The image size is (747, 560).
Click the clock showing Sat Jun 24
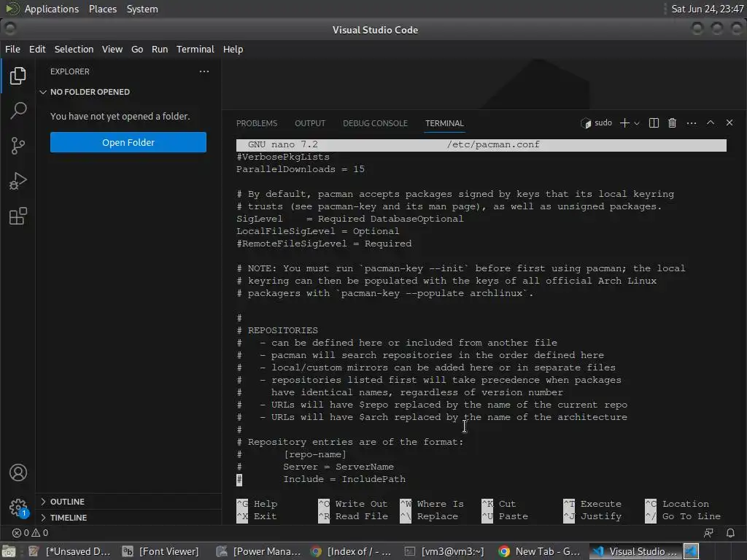point(707,9)
